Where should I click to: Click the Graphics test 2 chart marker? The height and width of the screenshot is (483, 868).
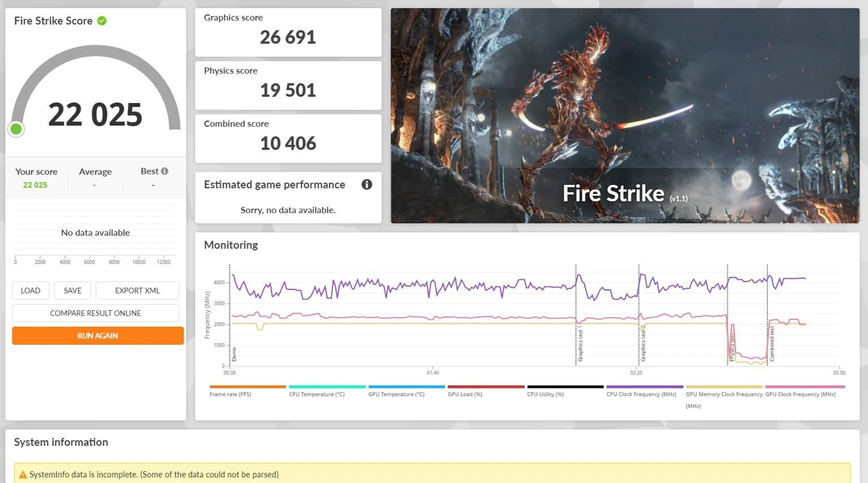click(643, 343)
